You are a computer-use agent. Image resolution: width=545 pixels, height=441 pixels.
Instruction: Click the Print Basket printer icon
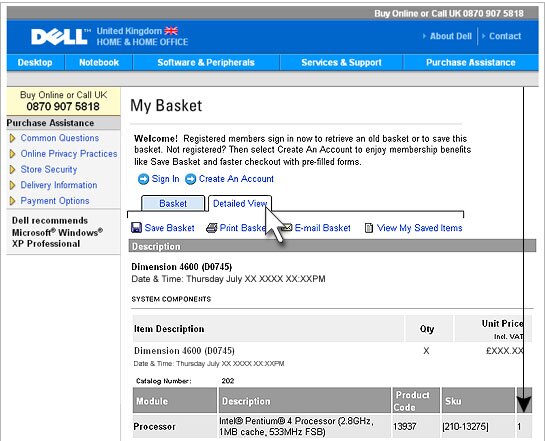point(212,228)
